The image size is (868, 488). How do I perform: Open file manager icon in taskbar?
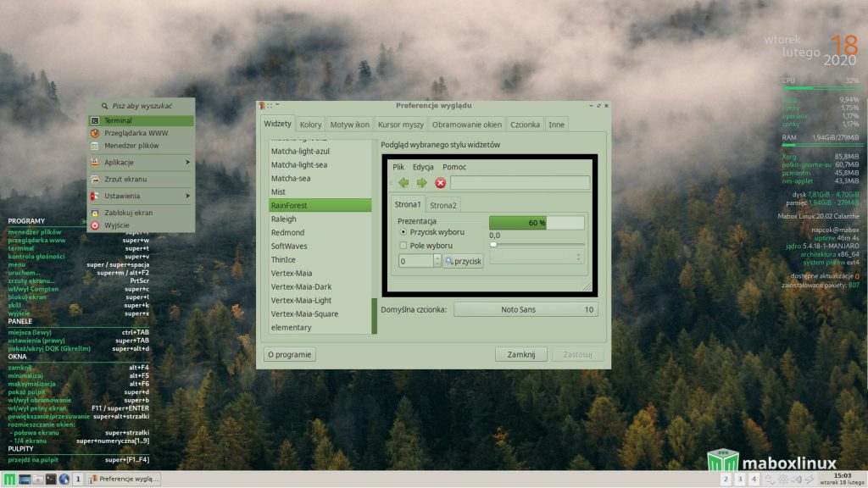37,480
